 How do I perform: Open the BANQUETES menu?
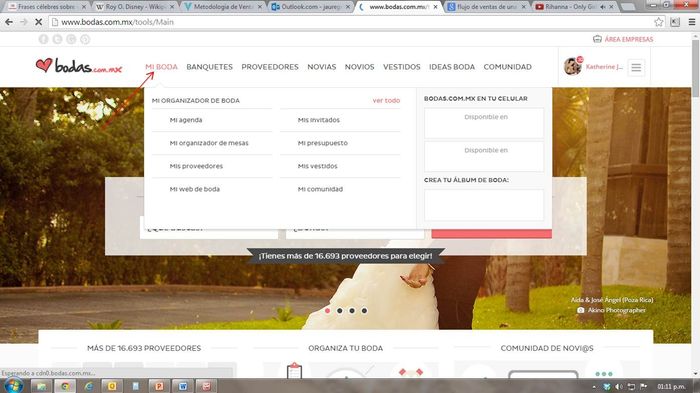coord(209,67)
